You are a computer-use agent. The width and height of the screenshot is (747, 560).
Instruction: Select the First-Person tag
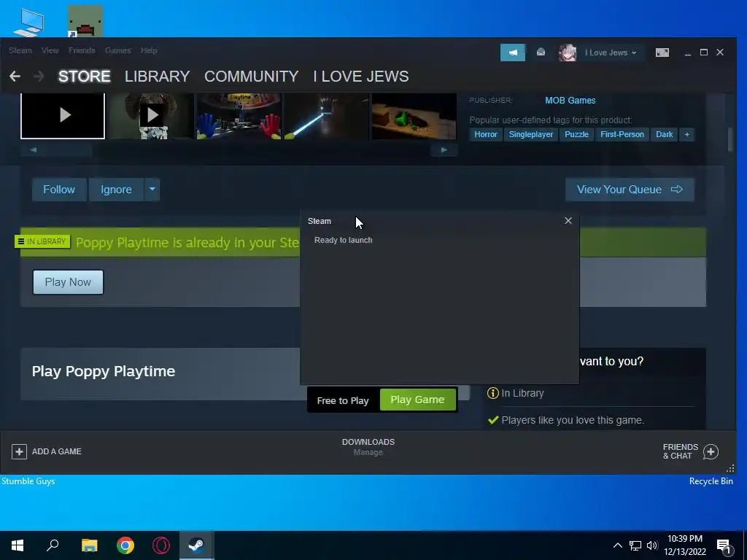click(x=622, y=134)
